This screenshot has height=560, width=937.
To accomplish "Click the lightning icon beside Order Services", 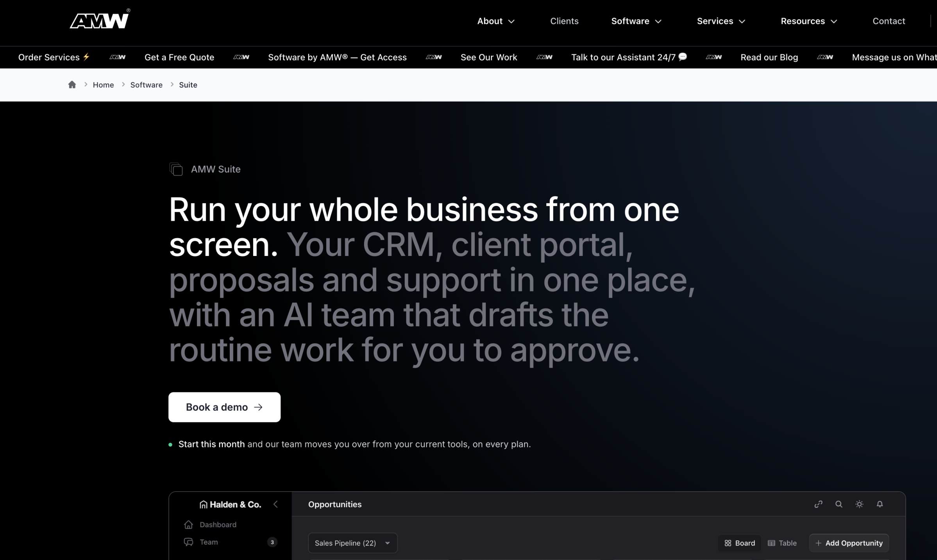I will tap(86, 57).
